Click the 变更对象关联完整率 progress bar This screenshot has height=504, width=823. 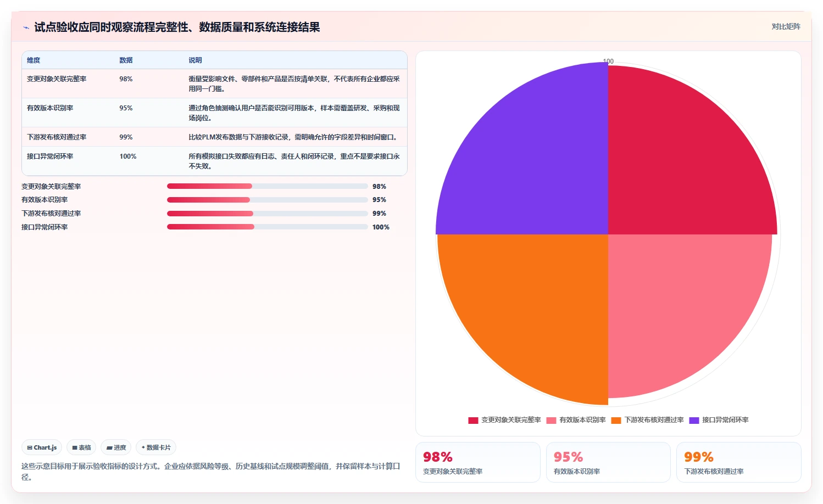click(x=267, y=186)
